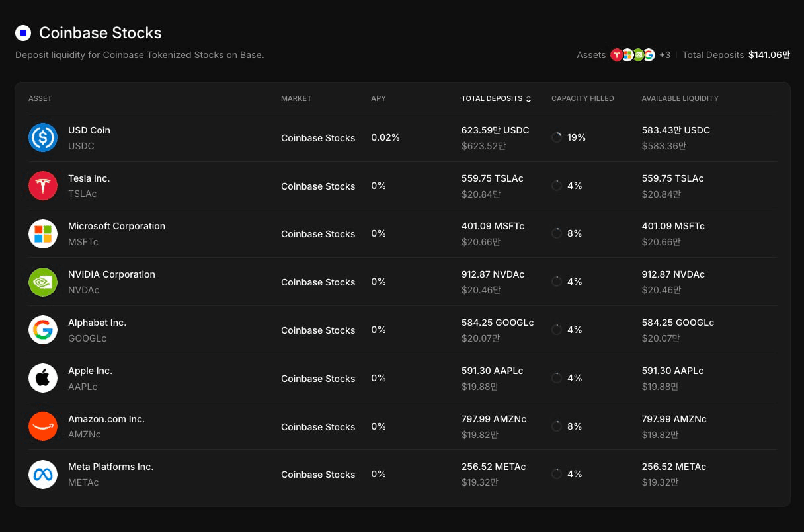Open the NVIDIA Corporation asset name
The width and height of the screenshot is (804, 532).
coord(112,274)
